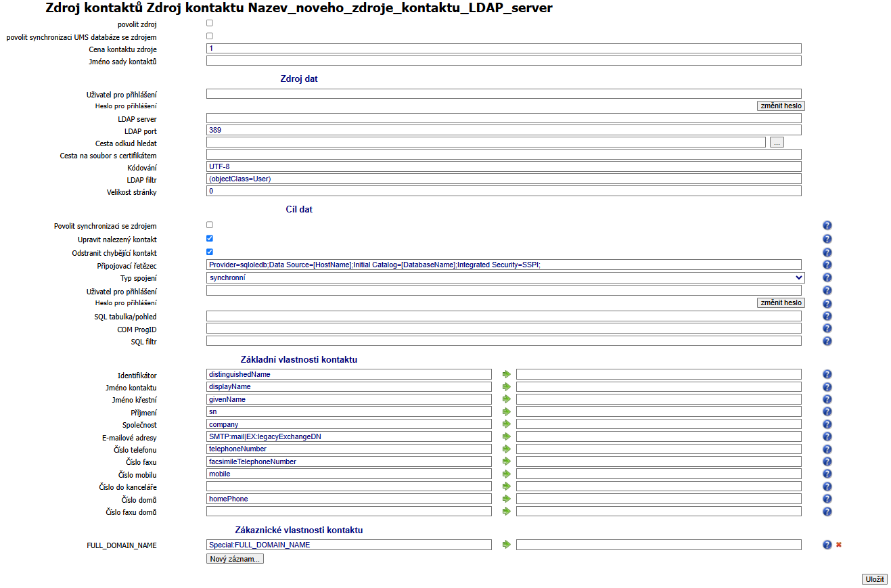Click help icon next to SQL filtr
Screen dimensions: 891x588
pos(827,341)
